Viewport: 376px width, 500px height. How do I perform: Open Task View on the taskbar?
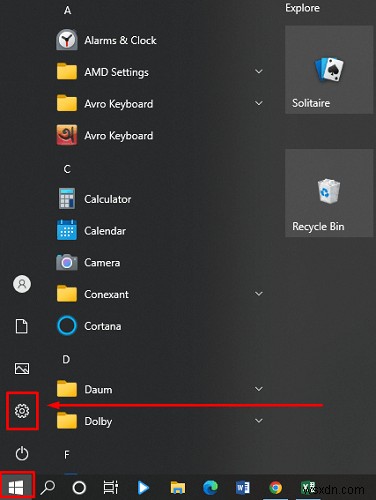coord(111,488)
